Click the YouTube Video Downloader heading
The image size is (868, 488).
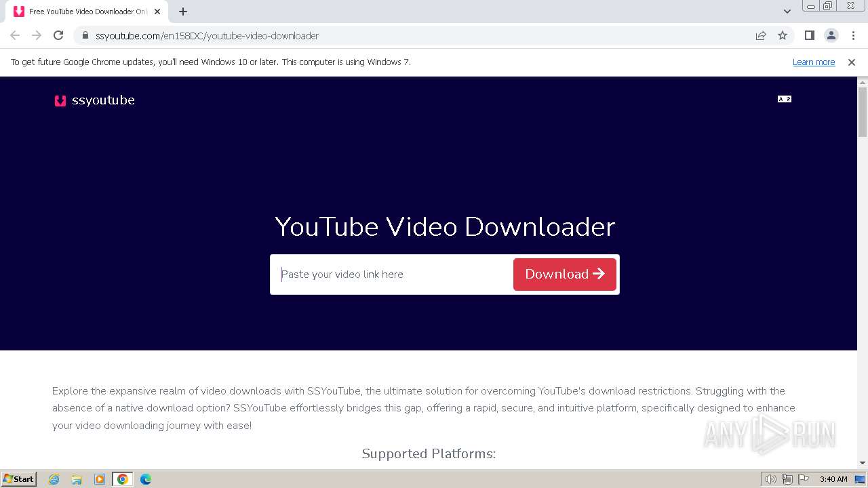[x=445, y=226]
